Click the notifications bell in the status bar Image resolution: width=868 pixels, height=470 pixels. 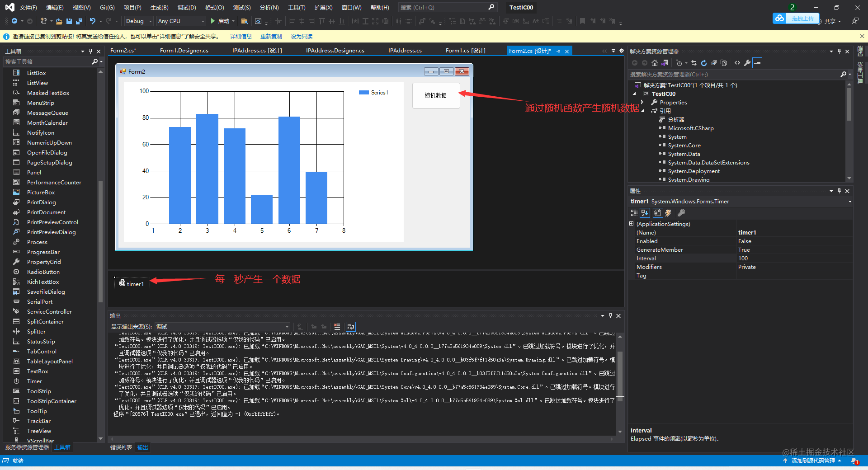click(854, 461)
